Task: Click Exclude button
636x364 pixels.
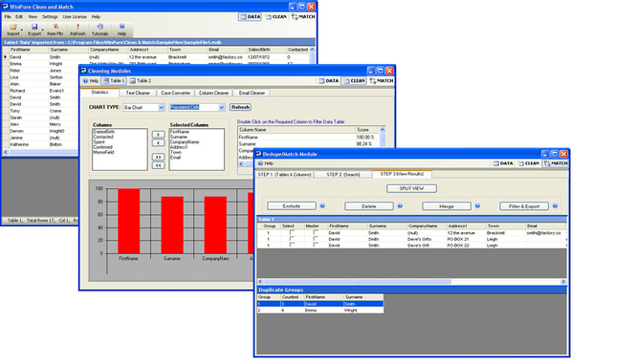Action: click(x=292, y=206)
